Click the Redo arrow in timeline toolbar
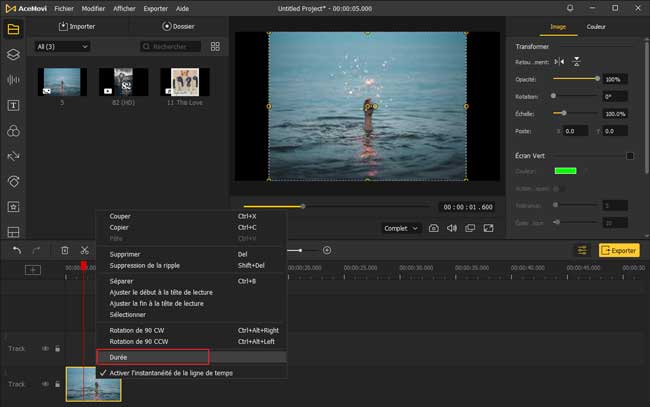Image resolution: width=650 pixels, height=407 pixels. (36, 250)
